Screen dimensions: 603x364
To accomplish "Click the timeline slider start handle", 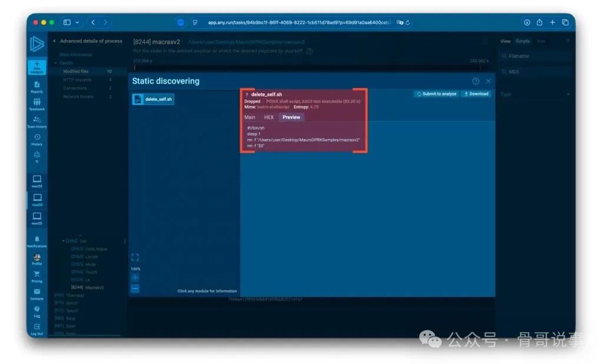I will 135,68.
